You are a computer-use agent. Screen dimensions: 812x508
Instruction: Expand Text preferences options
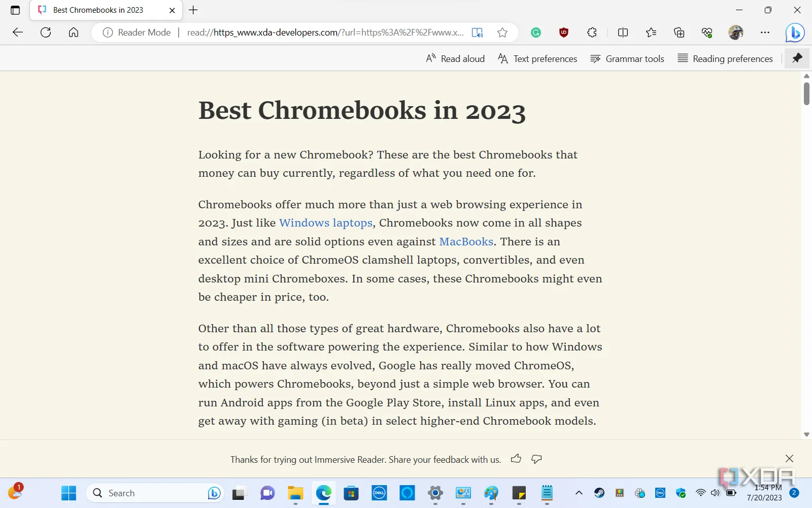click(x=537, y=59)
